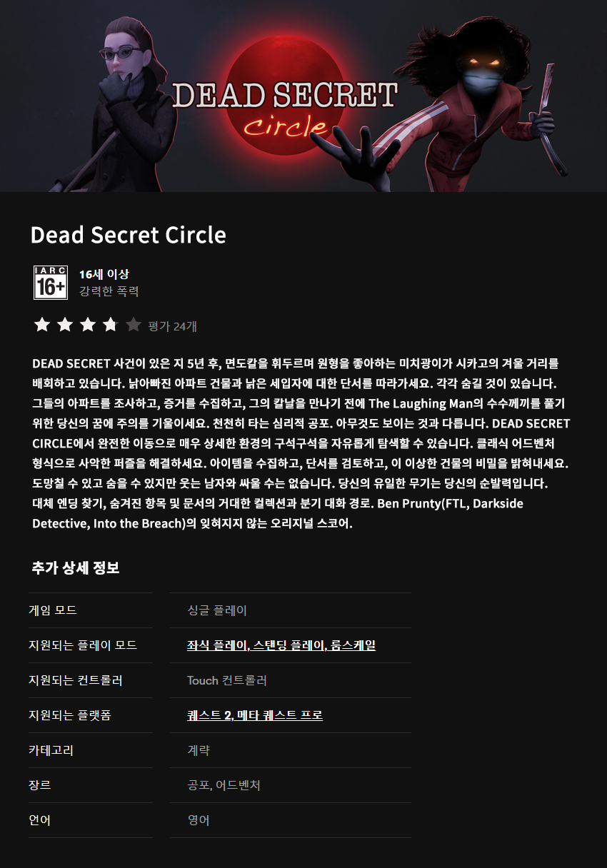This screenshot has width=607, height=868.
Task: Click the Dead Secret Circle banner image
Action: pyautogui.click(x=303, y=96)
